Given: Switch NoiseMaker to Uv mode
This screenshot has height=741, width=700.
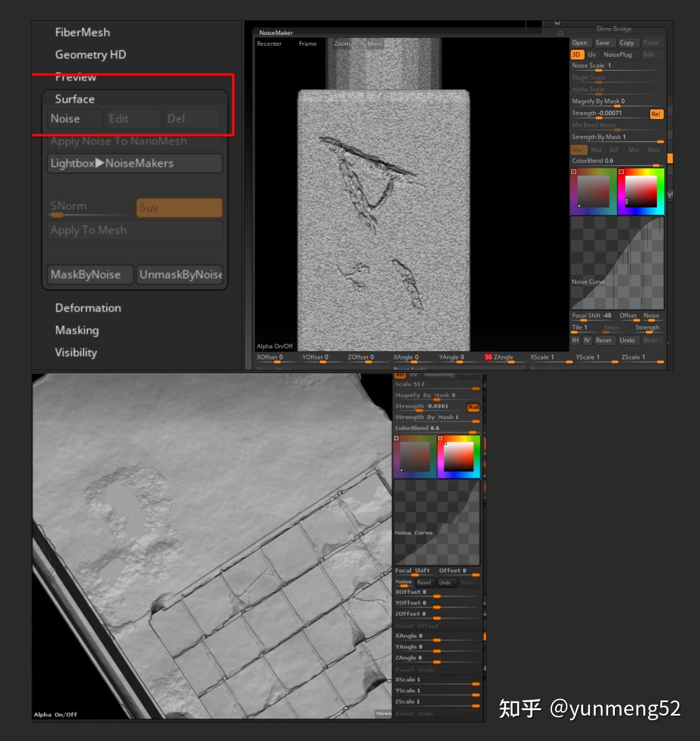Looking at the screenshot, I should point(592,55).
